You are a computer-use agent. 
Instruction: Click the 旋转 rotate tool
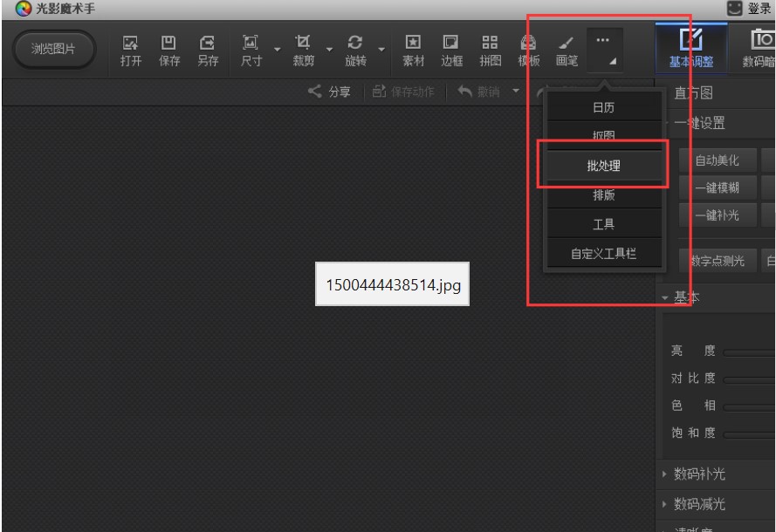[x=355, y=51]
